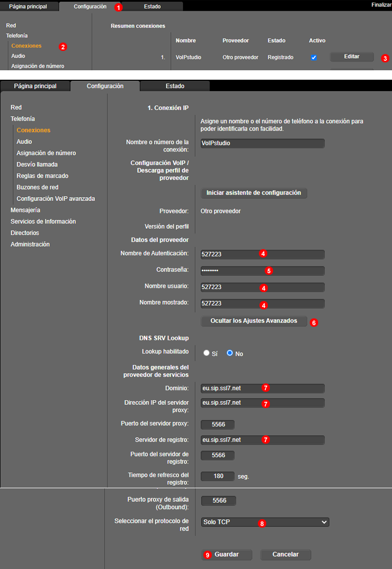Click registration refresh time field 180
This screenshot has height=569, width=392.
(217, 476)
